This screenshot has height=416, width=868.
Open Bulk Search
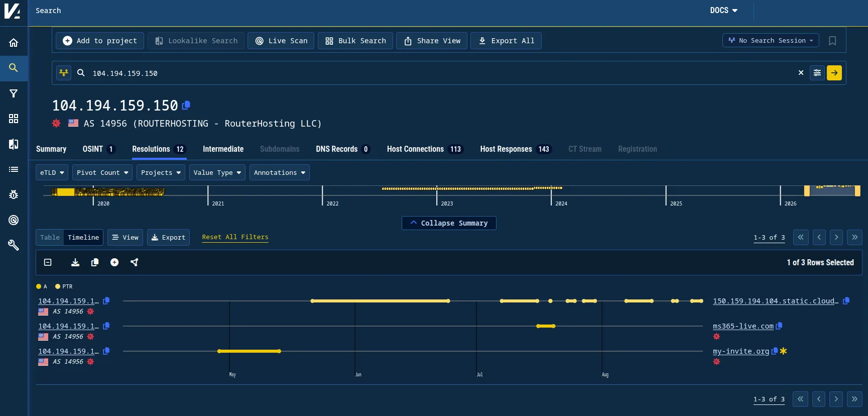355,41
